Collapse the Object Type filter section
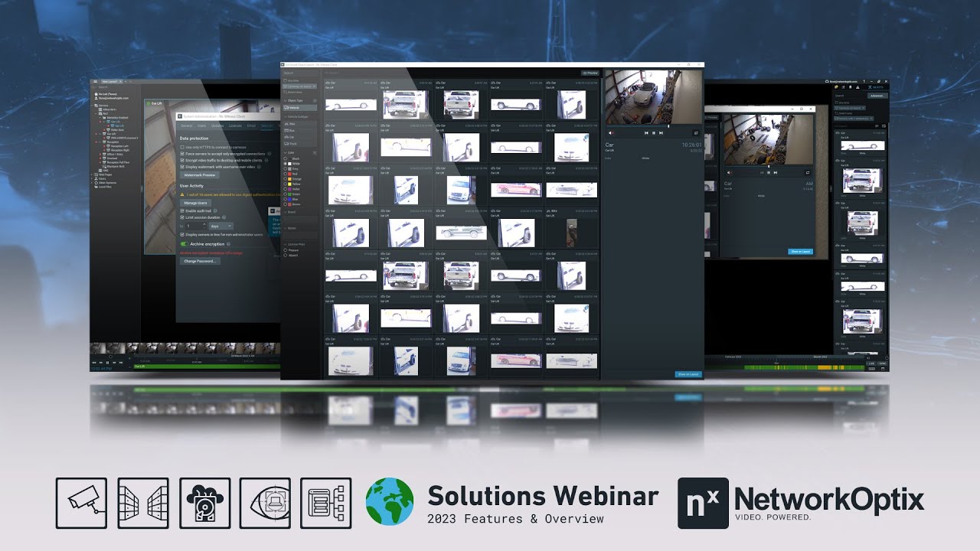The image size is (980, 551). pos(285,101)
